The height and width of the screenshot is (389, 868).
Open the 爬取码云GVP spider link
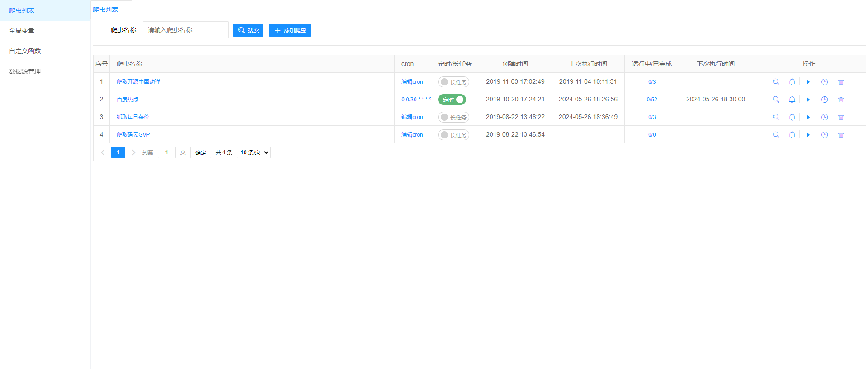[133, 135]
